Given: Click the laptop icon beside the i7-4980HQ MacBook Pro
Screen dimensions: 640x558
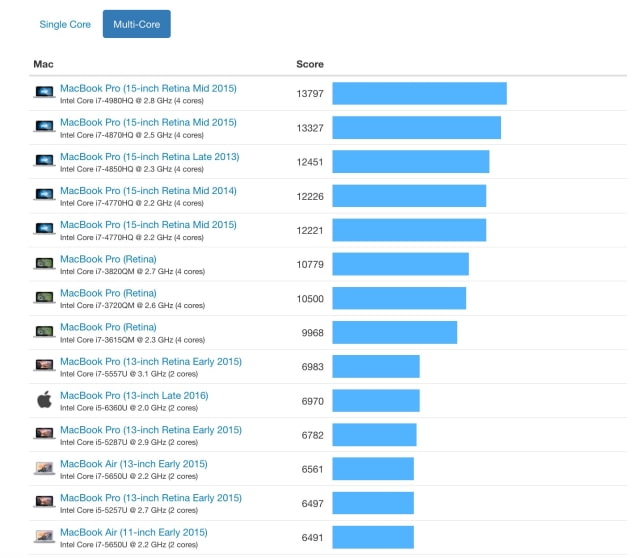Looking at the screenshot, I should tap(44, 92).
